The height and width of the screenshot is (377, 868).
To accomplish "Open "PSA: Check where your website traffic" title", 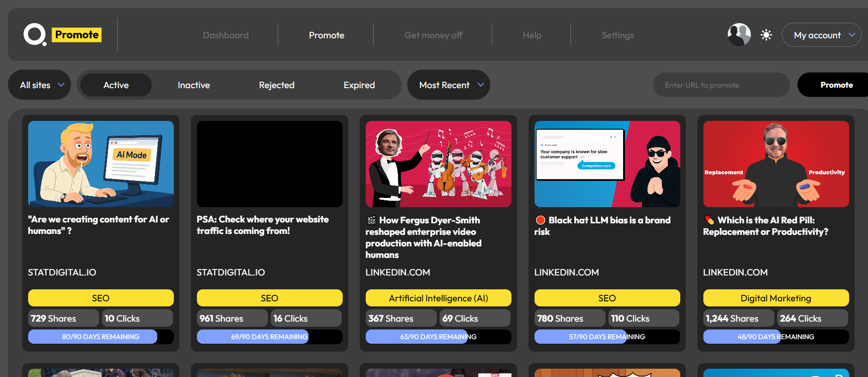I will coord(263,225).
